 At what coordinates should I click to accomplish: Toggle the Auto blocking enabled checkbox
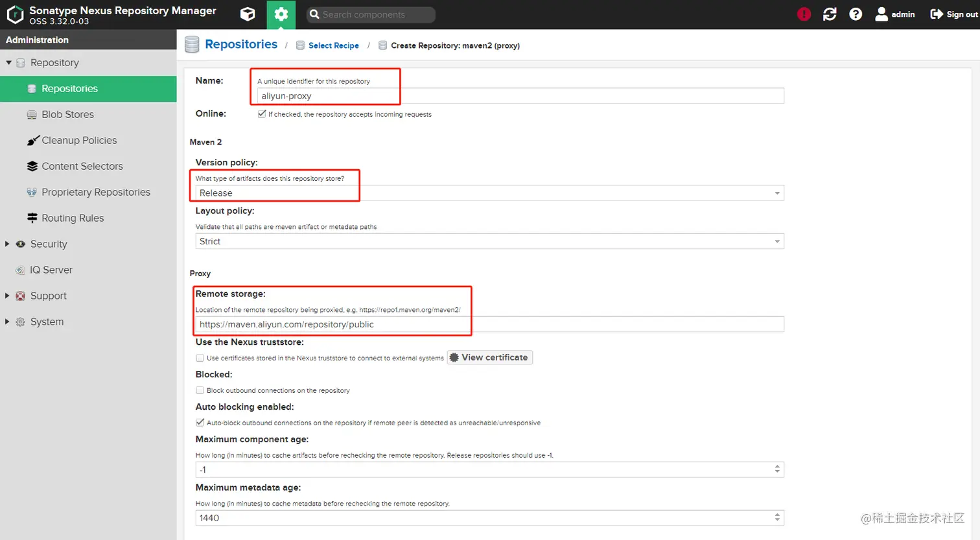pyautogui.click(x=200, y=422)
